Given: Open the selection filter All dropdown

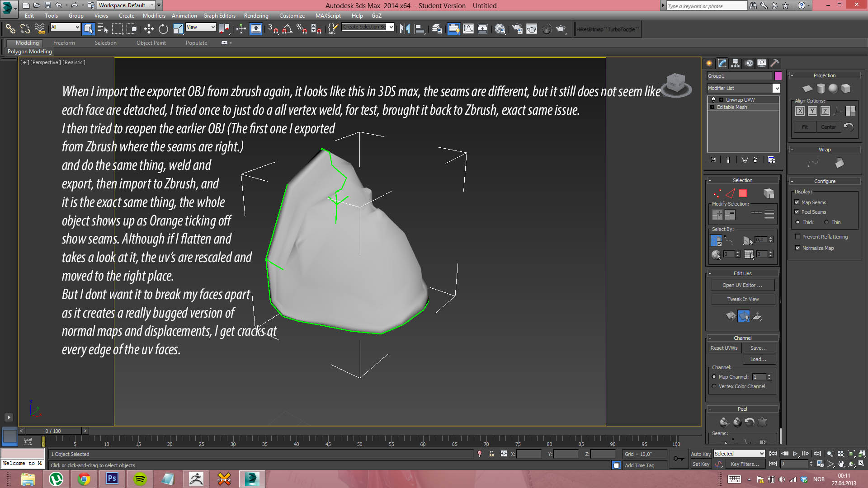Looking at the screenshot, I should pos(65,27).
